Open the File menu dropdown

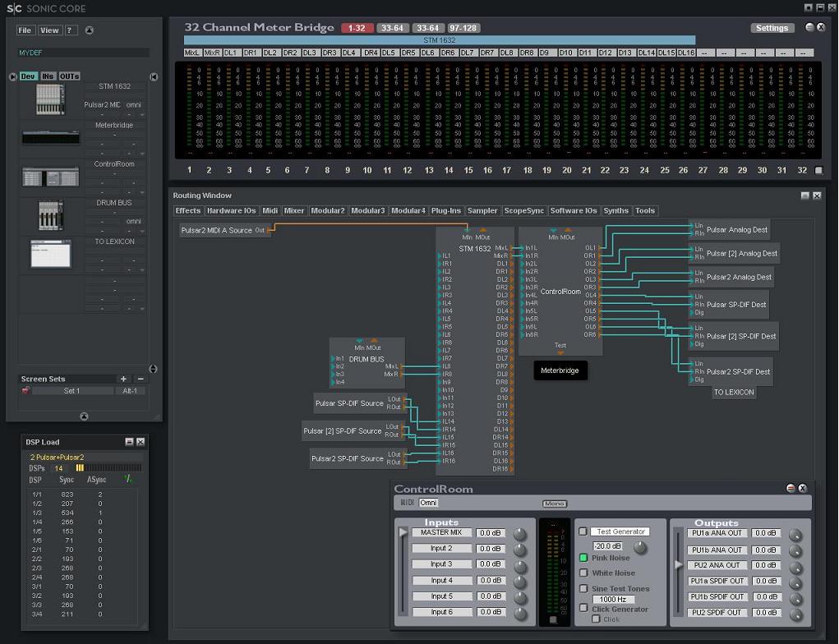[x=25, y=30]
